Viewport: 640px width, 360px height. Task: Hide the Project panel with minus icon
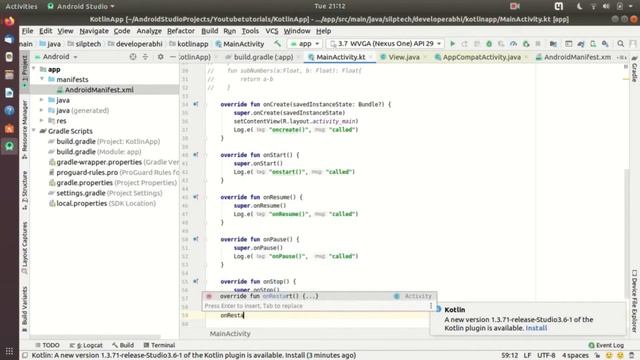pos(173,57)
